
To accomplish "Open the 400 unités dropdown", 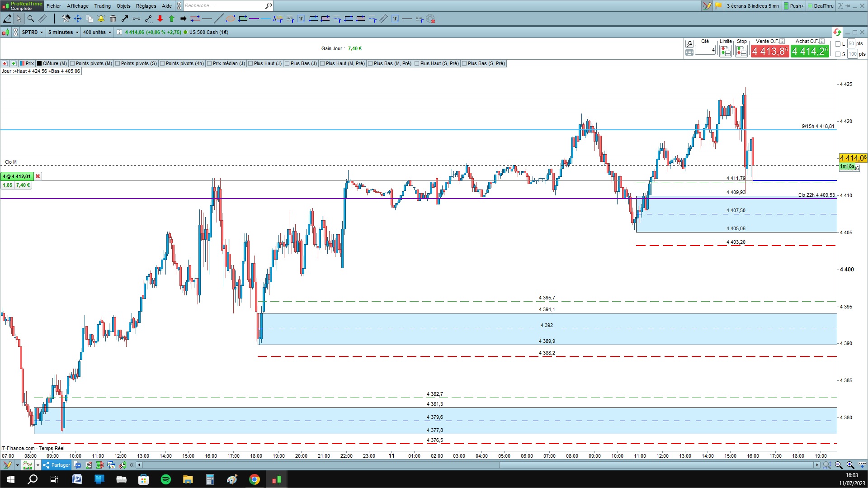I will click(97, 32).
